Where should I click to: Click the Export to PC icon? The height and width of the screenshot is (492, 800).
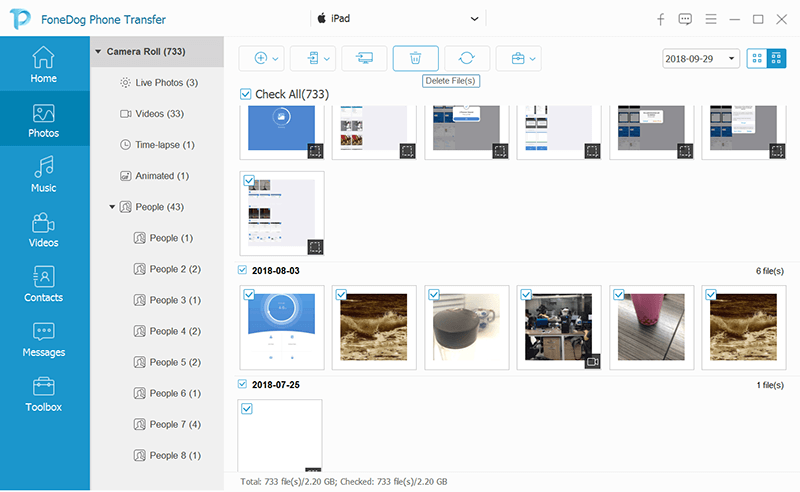pyautogui.click(x=364, y=58)
